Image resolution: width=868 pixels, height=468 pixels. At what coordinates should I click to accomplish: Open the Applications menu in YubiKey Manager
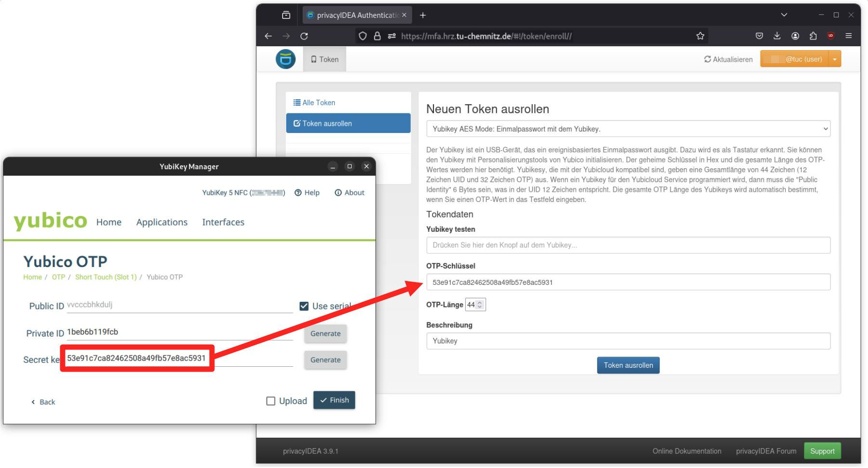[x=161, y=222]
